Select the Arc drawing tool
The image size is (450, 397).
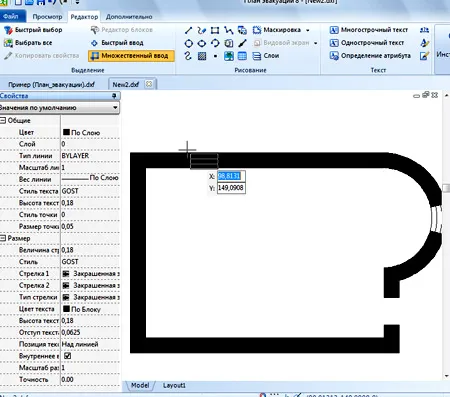pyautogui.click(x=215, y=43)
